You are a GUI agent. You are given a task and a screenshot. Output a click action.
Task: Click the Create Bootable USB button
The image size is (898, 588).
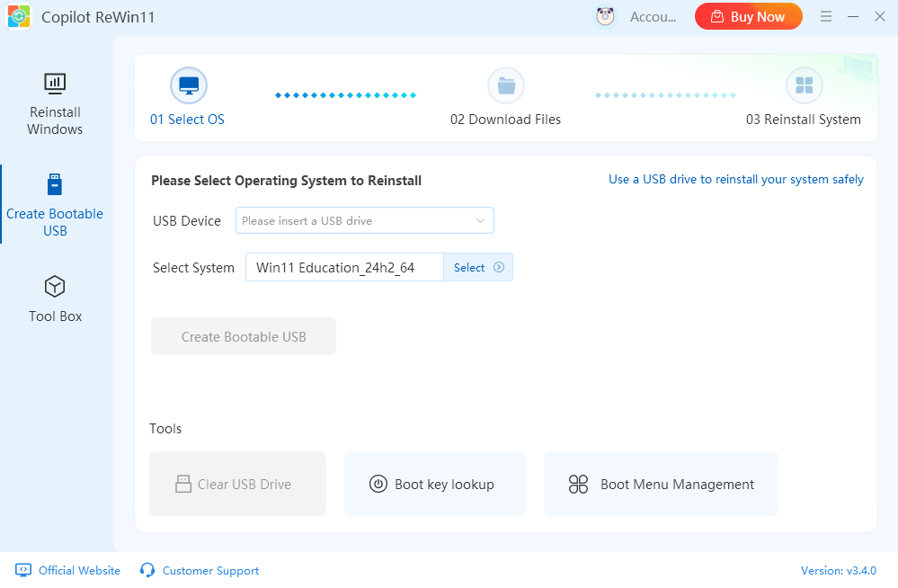click(x=244, y=336)
